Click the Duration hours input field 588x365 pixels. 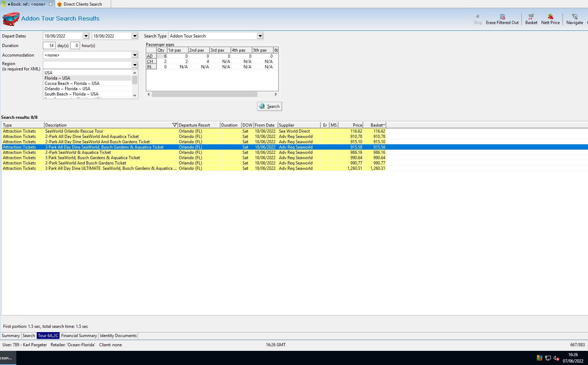pos(75,46)
